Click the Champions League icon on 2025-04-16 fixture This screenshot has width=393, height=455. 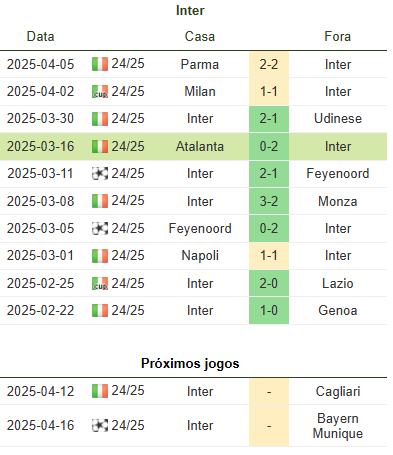coord(100,425)
